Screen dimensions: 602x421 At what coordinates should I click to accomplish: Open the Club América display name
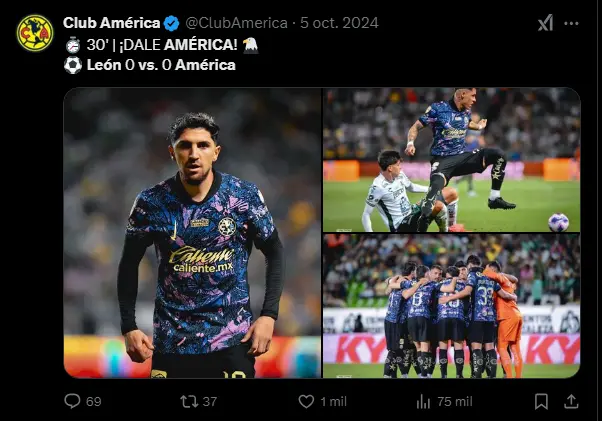click(x=111, y=23)
